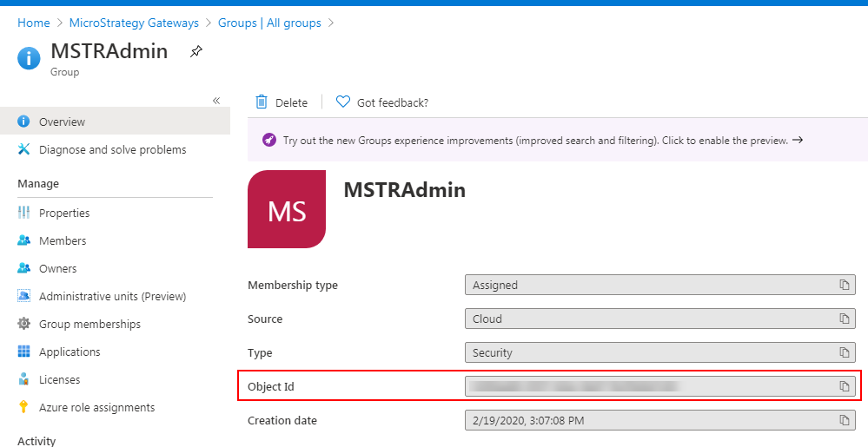This screenshot has height=447, width=868.
Task: Pin the MSTRAdmin group blade
Action: 196,52
